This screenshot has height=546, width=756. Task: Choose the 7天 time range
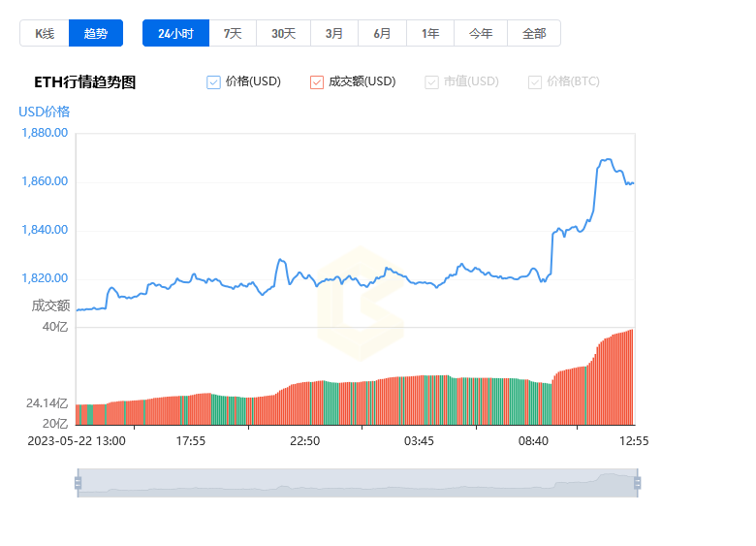click(233, 33)
